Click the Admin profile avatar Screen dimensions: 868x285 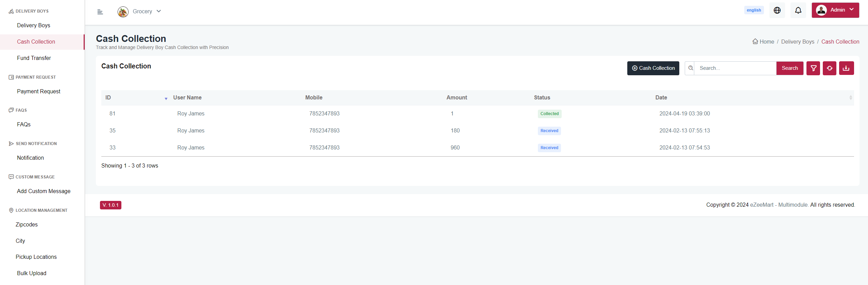[x=821, y=10]
